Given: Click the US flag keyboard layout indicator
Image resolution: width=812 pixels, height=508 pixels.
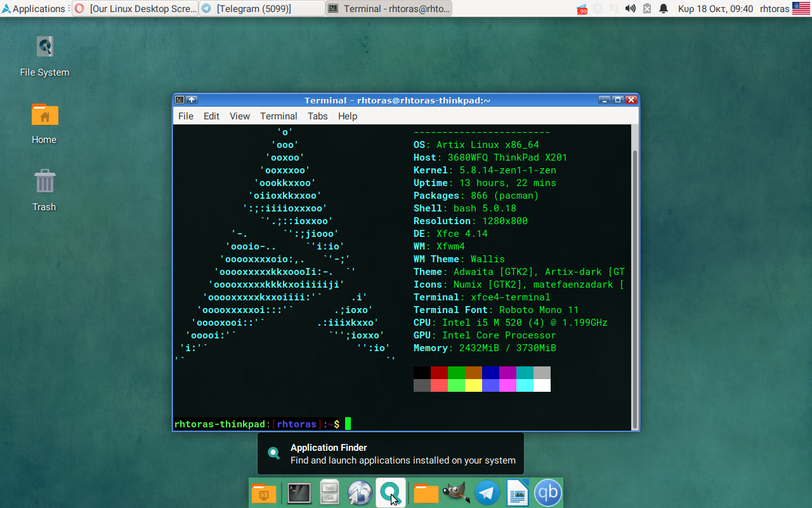Looking at the screenshot, I should 801,8.
